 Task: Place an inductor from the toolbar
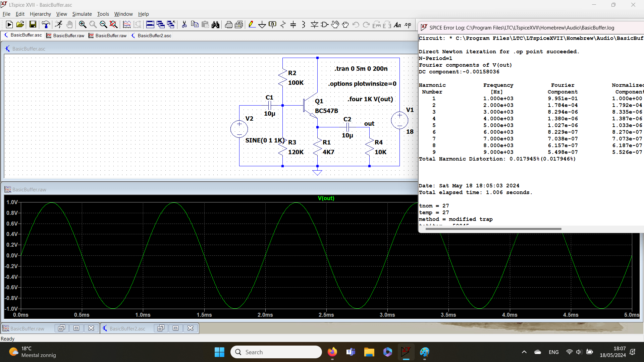click(304, 24)
